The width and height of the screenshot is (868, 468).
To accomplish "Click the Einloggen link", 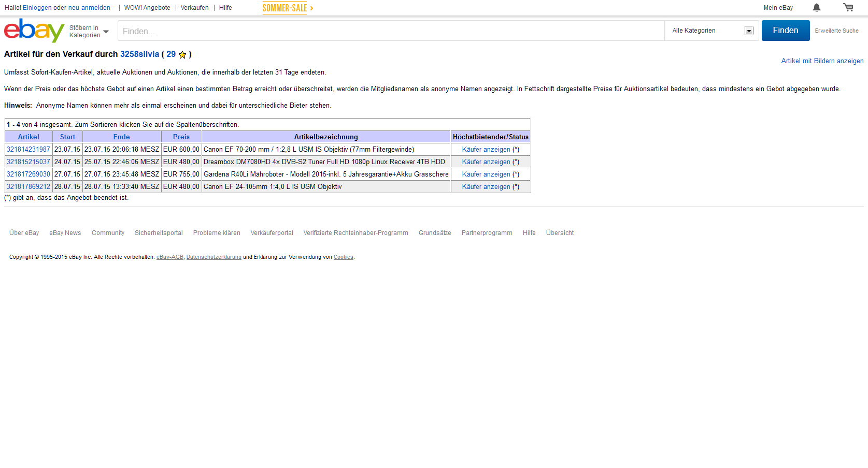I will tap(37, 8).
